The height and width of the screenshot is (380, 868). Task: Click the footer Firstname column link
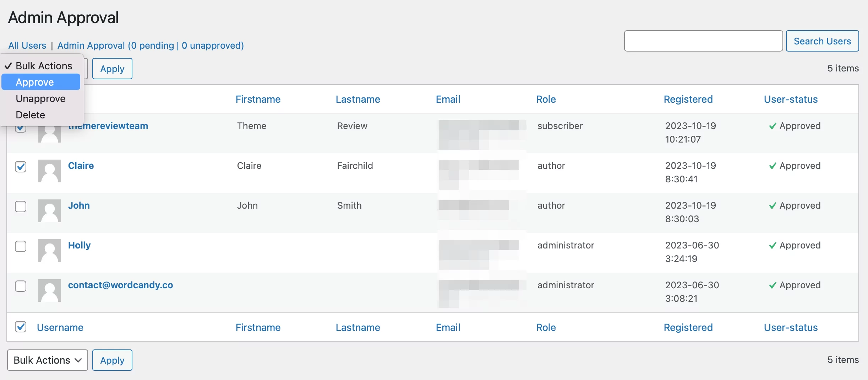click(x=258, y=327)
